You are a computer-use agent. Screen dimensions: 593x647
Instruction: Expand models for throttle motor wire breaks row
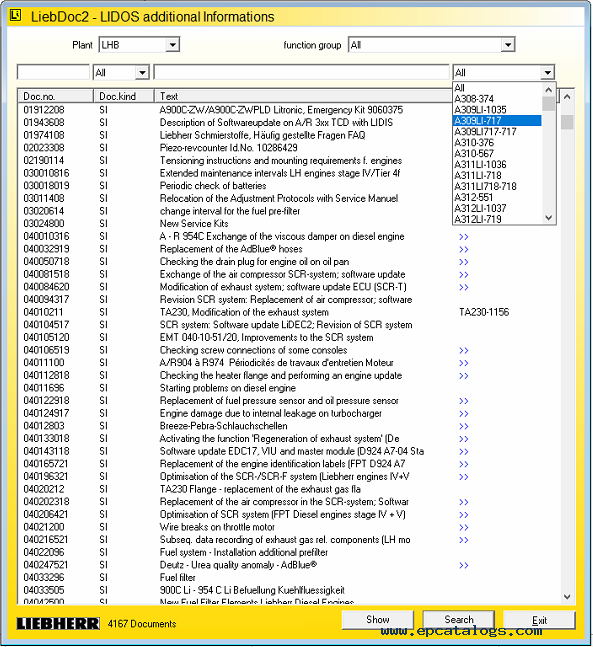click(x=464, y=527)
